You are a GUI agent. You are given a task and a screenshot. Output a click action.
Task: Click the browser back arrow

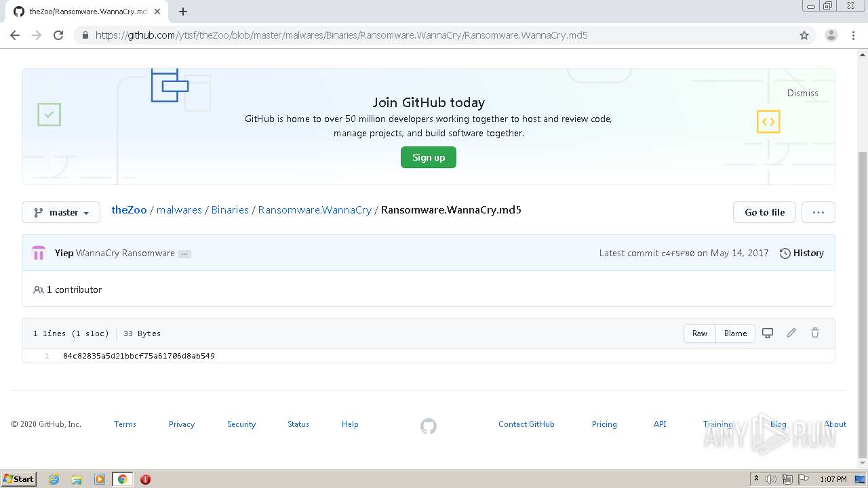[15, 35]
